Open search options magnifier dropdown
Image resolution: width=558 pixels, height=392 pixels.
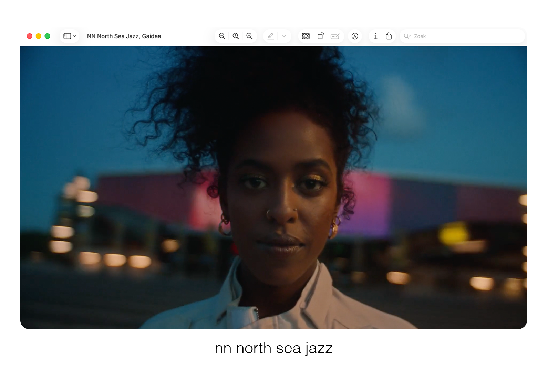tap(407, 36)
